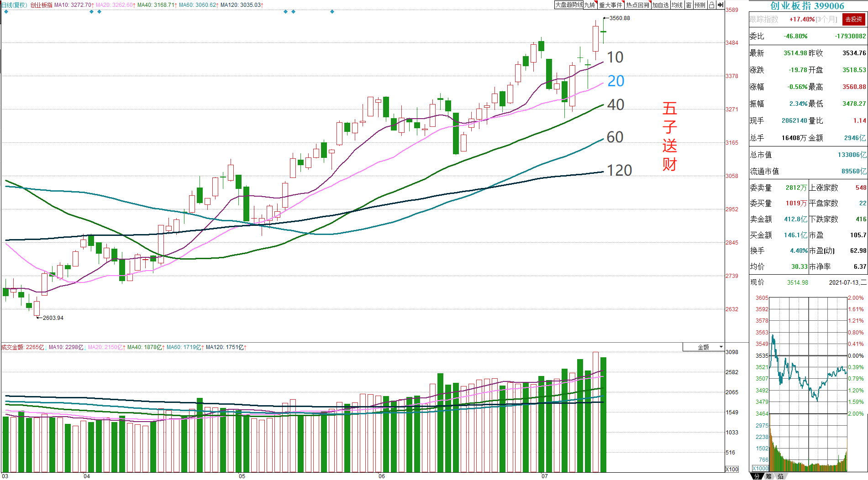Click the 下跌家数 416 value
The image size is (868, 480).
coord(861,219)
